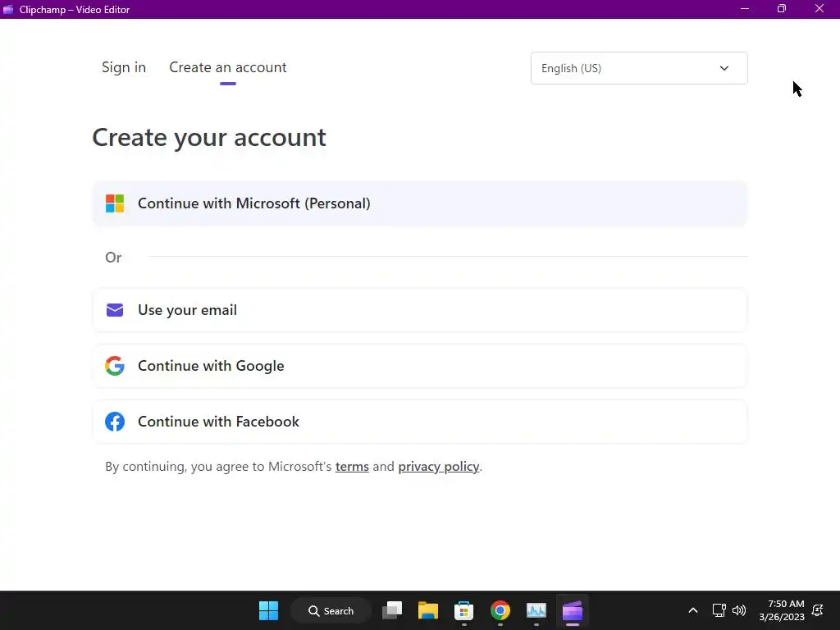
Task: Open Task View from taskbar
Action: click(392, 610)
